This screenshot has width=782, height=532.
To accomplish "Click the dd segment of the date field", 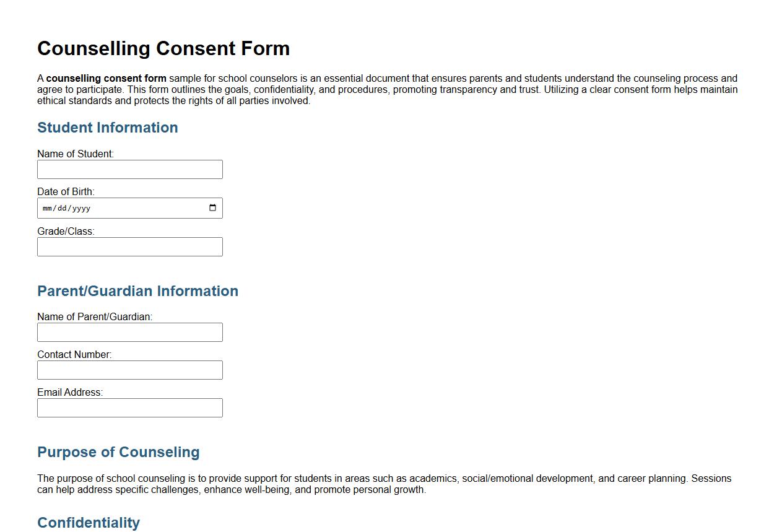I will click(62, 207).
